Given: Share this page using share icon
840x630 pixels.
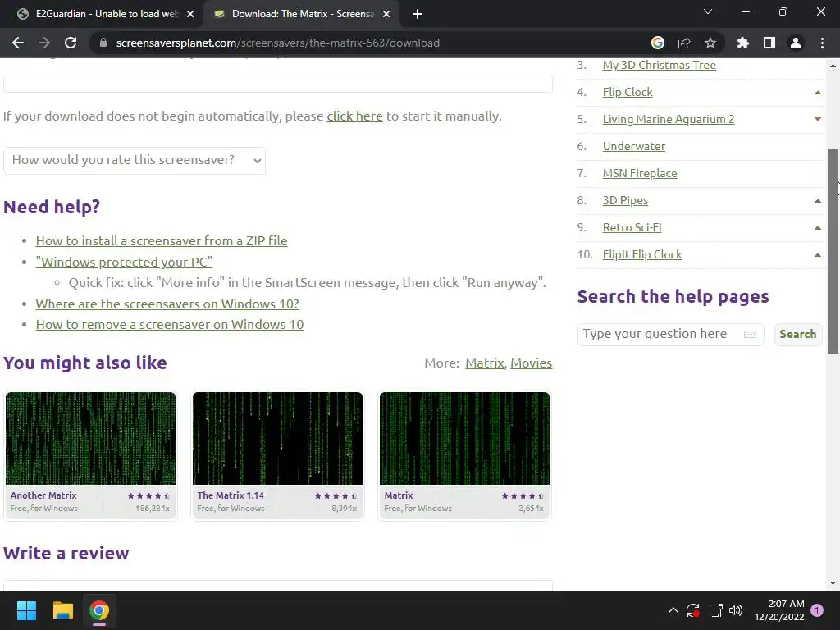Looking at the screenshot, I should point(684,43).
